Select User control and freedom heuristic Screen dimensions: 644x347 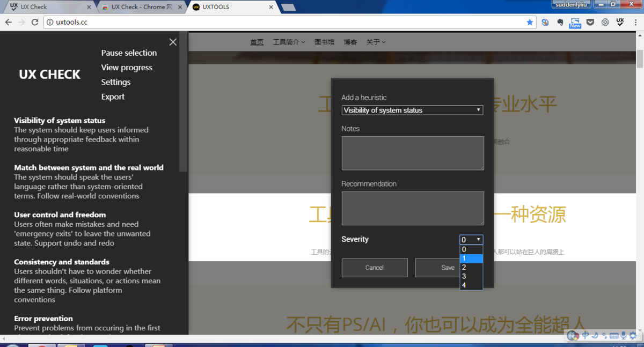pos(60,215)
